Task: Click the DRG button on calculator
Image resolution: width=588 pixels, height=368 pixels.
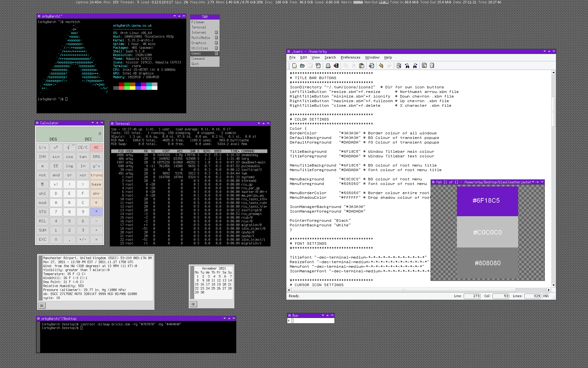Action: click(96, 157)
